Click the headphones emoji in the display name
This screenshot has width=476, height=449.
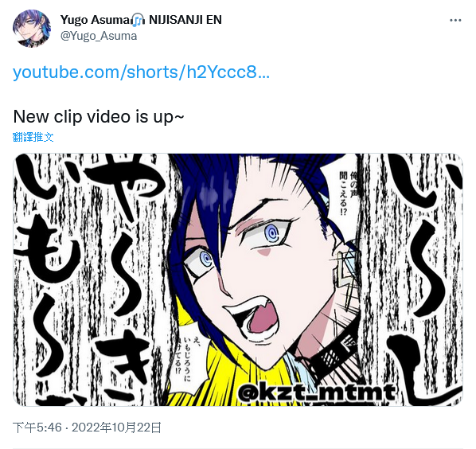pos(139,20)
